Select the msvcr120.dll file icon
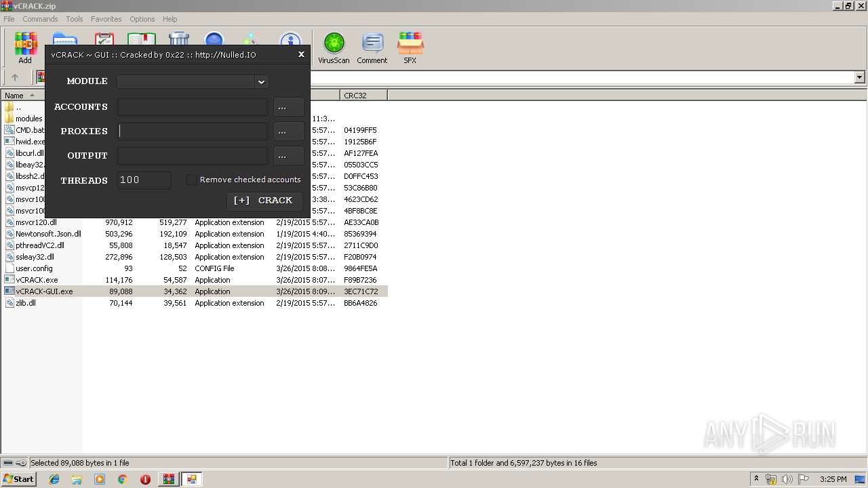 tap(9, 222)
